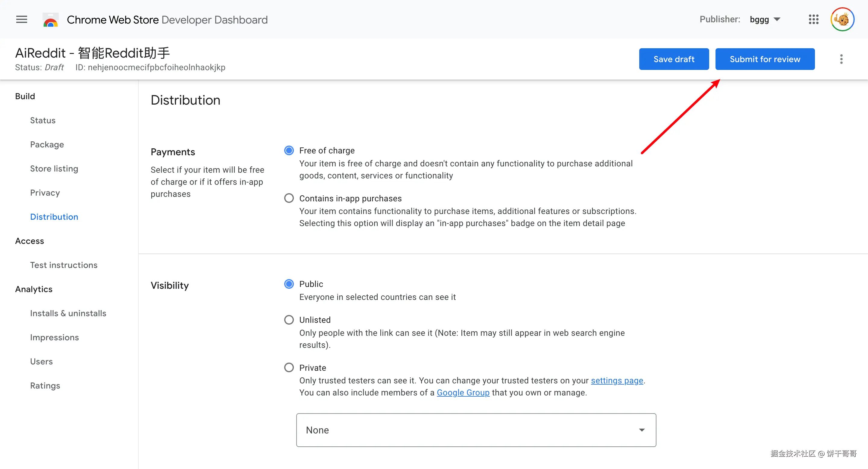Click the Chrome Web Store logo
This screenshot has width=868, height=469.
point(51,20)
